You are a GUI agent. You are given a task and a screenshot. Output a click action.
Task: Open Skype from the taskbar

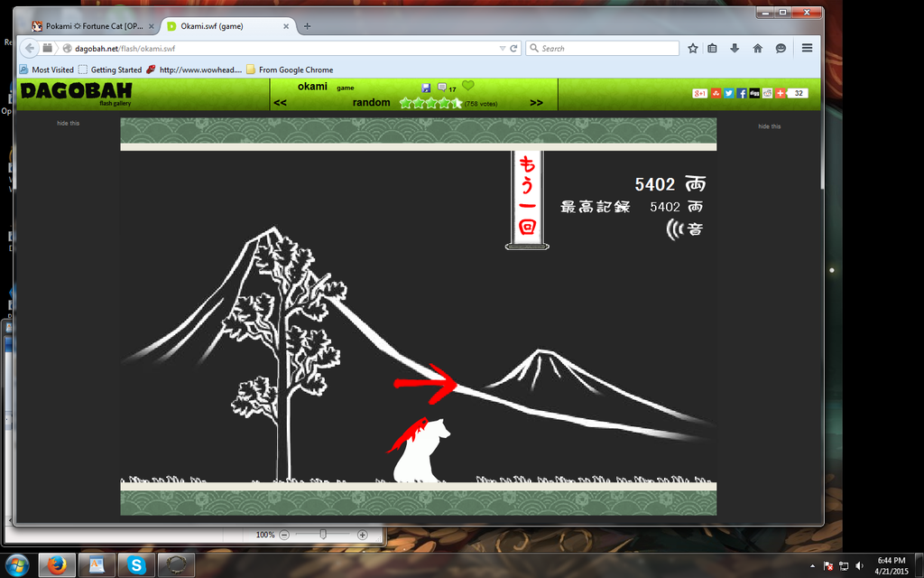pyautogui.click(x=136, y=565)
